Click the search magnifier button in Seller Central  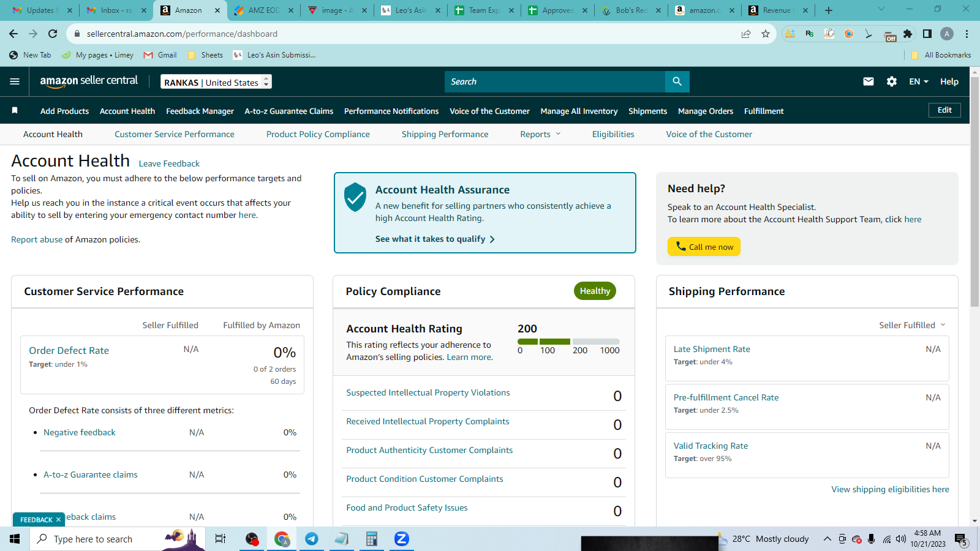click(x=677, y=81)
